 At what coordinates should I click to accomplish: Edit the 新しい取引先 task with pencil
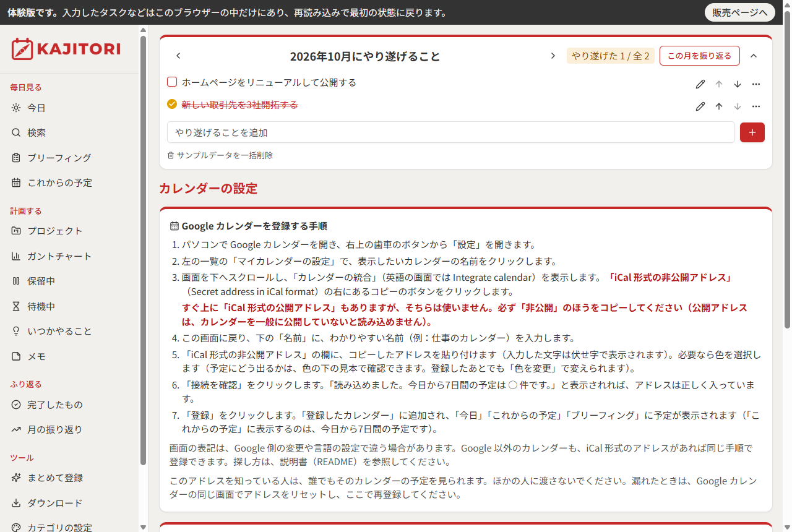coord(700,106)
